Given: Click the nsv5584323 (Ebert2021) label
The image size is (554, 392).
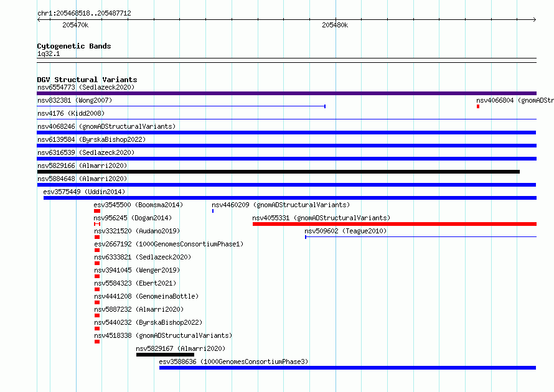Looking at the screenshot, I should pos(135,283).
